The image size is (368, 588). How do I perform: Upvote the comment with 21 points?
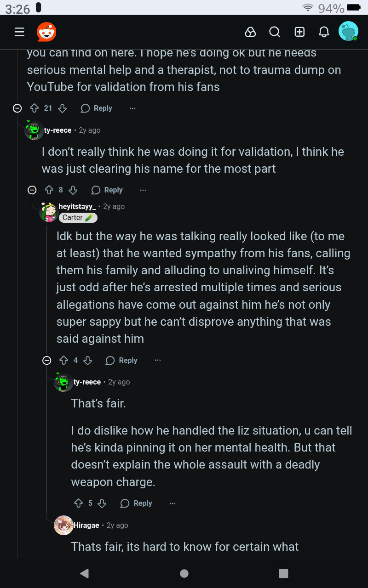[x=34, y=108]
